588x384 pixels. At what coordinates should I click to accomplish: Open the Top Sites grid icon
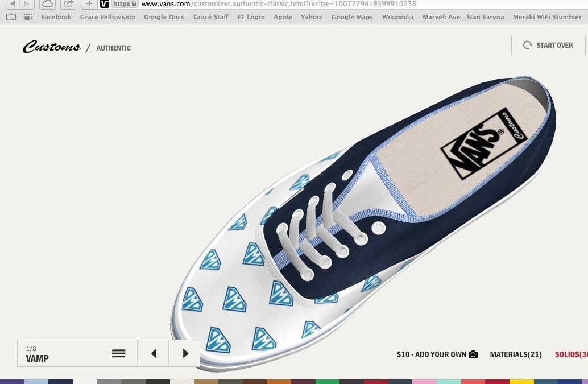(x=28, y=17)
